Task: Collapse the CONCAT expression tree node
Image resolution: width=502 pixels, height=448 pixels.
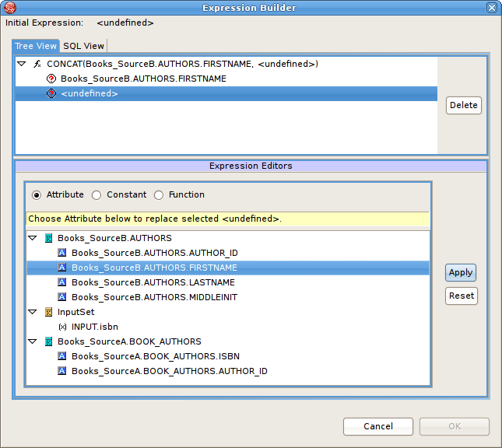Action: 22,64
